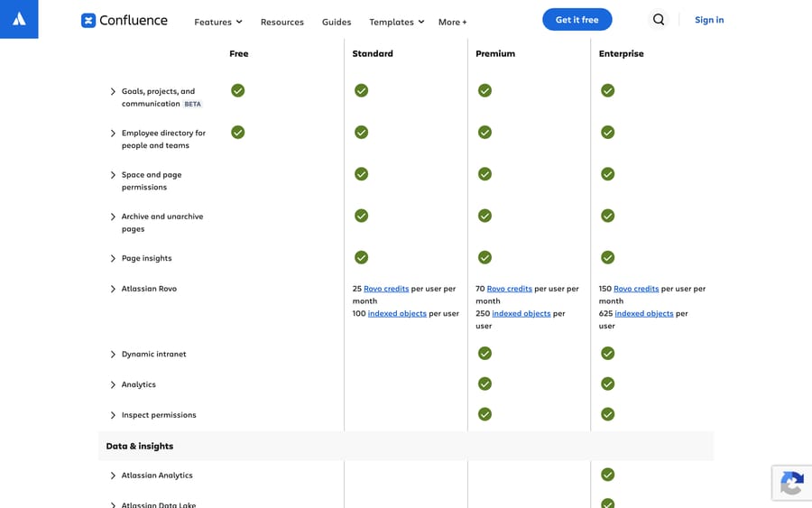Click the Standard column header
The width and height of the screenshot is (812, 508).
point(373,53)
